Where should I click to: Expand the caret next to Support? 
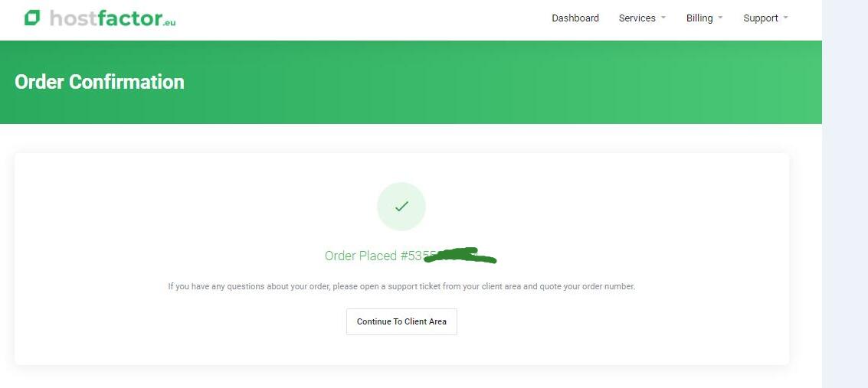click(785, 18)
